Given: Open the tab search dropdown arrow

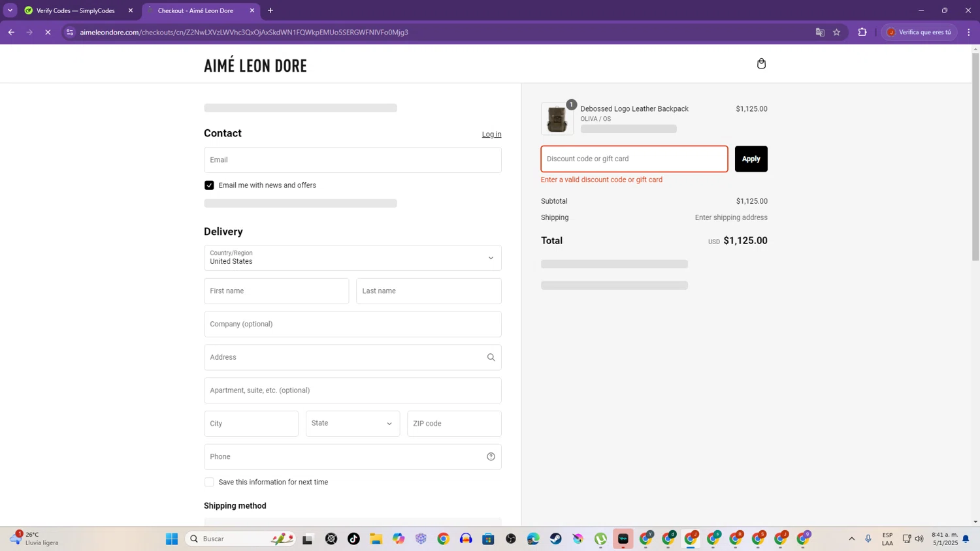Looking at the screenshot, I should (x=10, y=10).
